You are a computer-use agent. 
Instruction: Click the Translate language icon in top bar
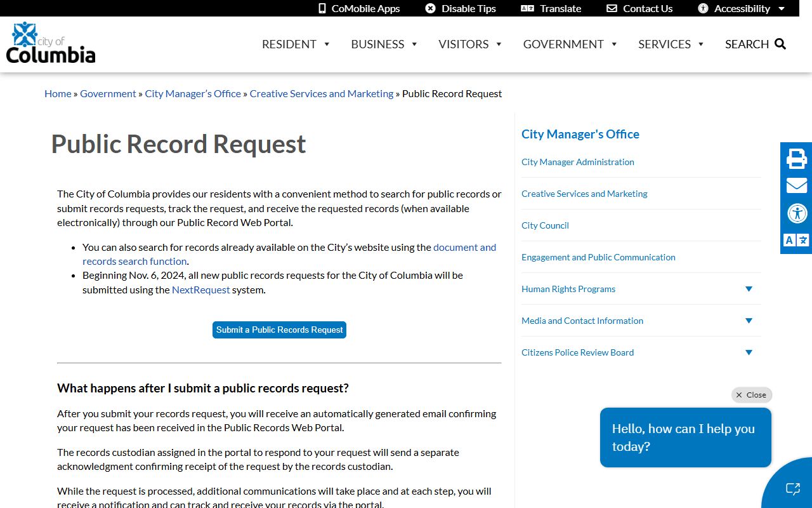[x=527, y=8]
